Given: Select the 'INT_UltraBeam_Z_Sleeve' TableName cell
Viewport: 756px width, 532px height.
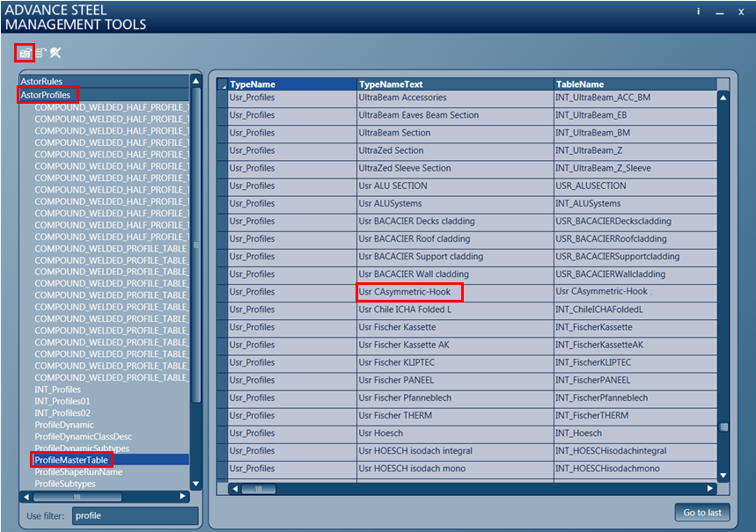Looking at the screenshot, I should click(x=635, y=168).
